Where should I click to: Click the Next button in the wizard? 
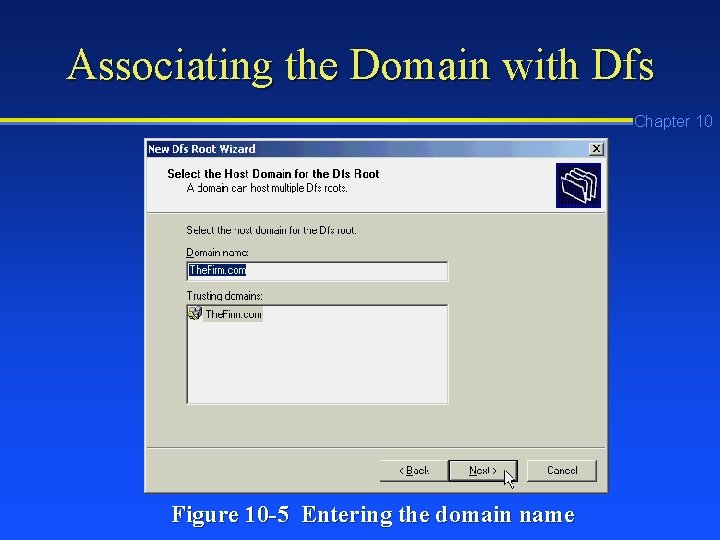(x=483, y=471)
